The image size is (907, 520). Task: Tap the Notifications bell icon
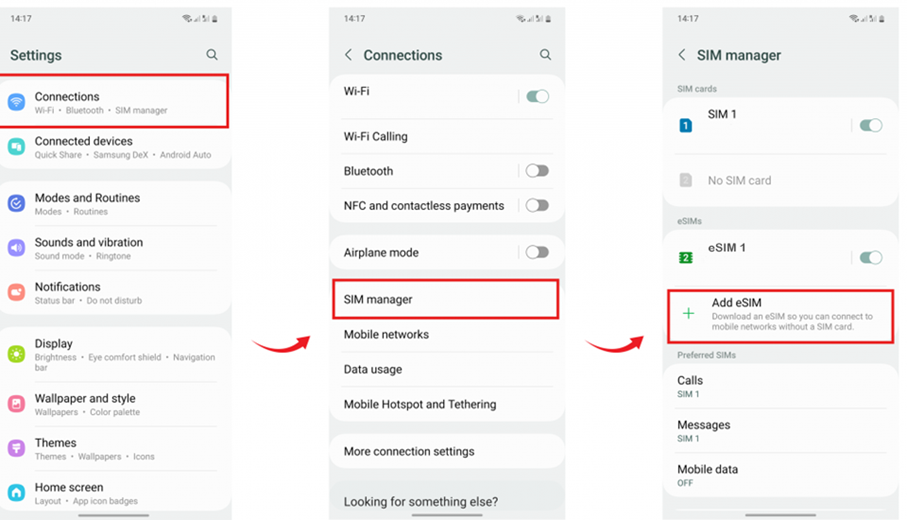(x=16, y=292)
